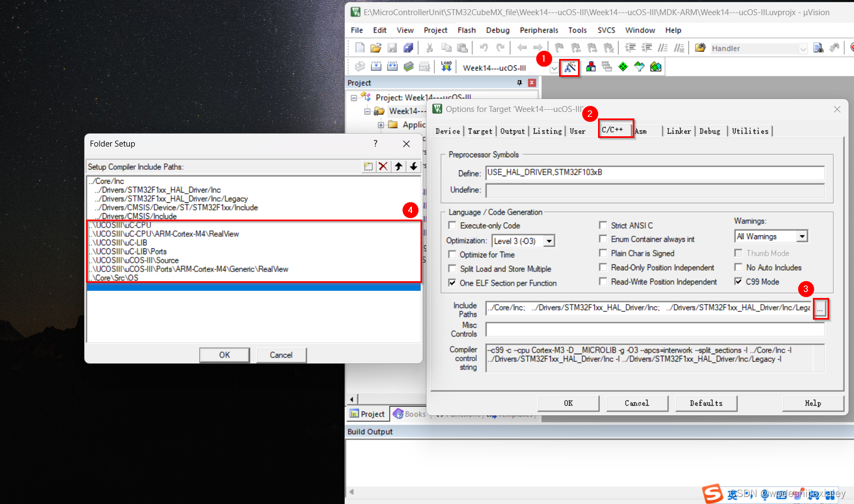Enable the Execute-only Code checkbox
854x504 pixels.
[x=452, y=225]
